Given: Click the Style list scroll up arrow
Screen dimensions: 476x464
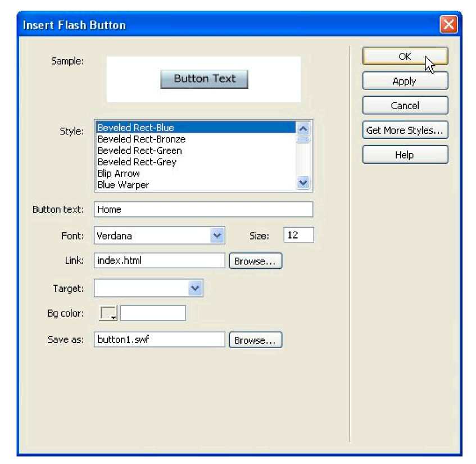Looking at the screenshot, I should tap(303, 129).
